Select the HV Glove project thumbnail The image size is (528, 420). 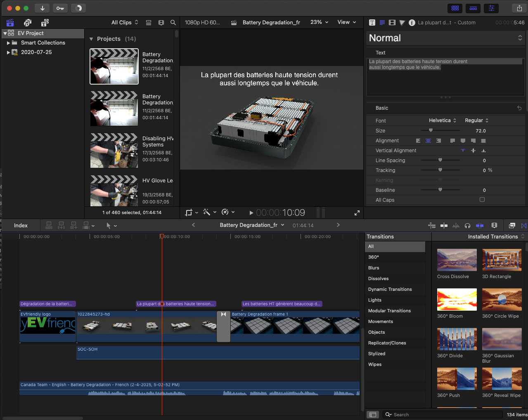(114, 191)
